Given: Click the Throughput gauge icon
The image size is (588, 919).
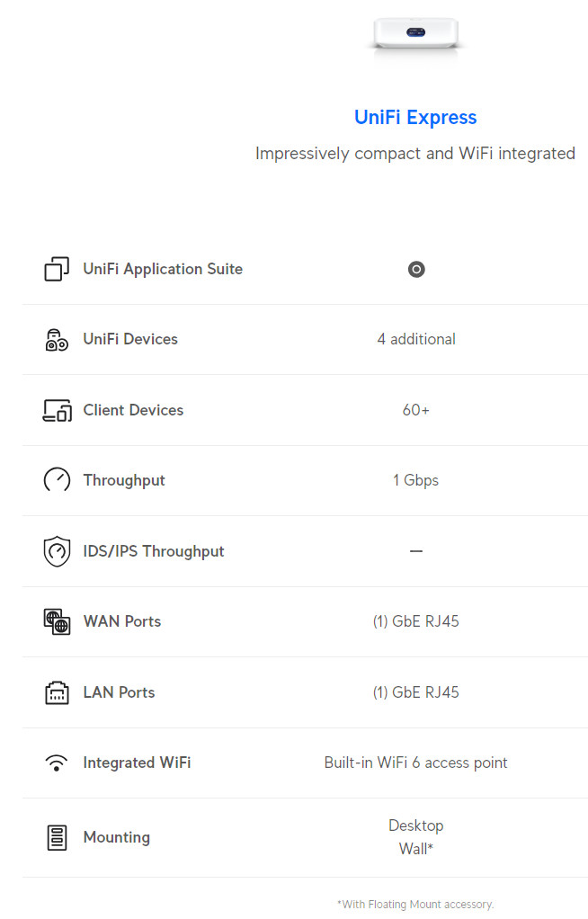Looking at the screenshot, I should point(57,480).
